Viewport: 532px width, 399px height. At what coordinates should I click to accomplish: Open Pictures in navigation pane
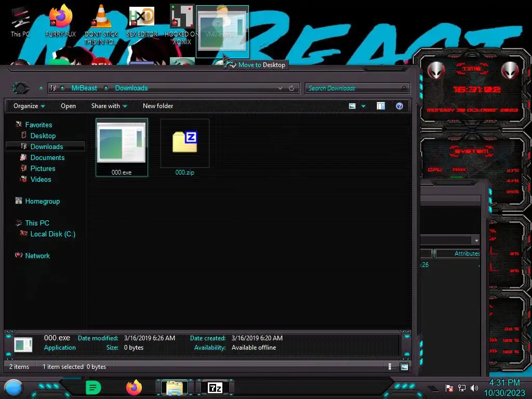click(43, 168)
